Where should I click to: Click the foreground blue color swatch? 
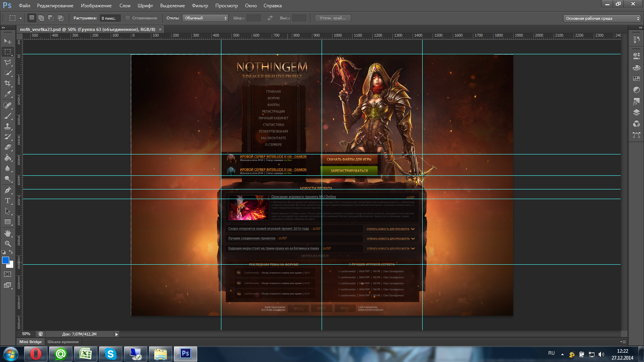click(5, 260)
